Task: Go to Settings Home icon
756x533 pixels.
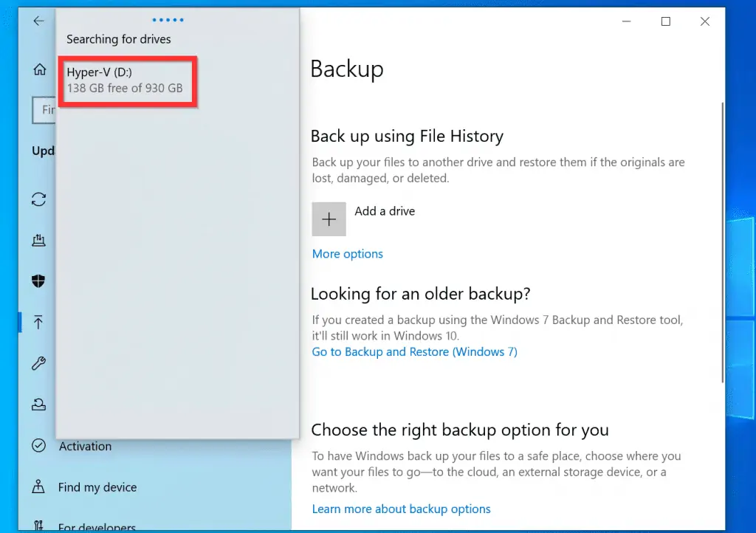Action: click(39, 69)
